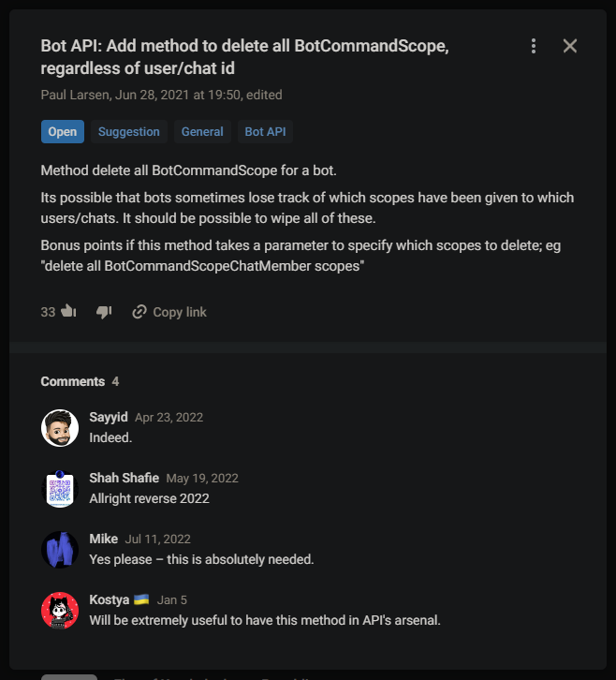Image resolution: width=616 pixels, height=680 pixels.
Task: Filter by the Suggestion tag
Action: click(129, 132)
